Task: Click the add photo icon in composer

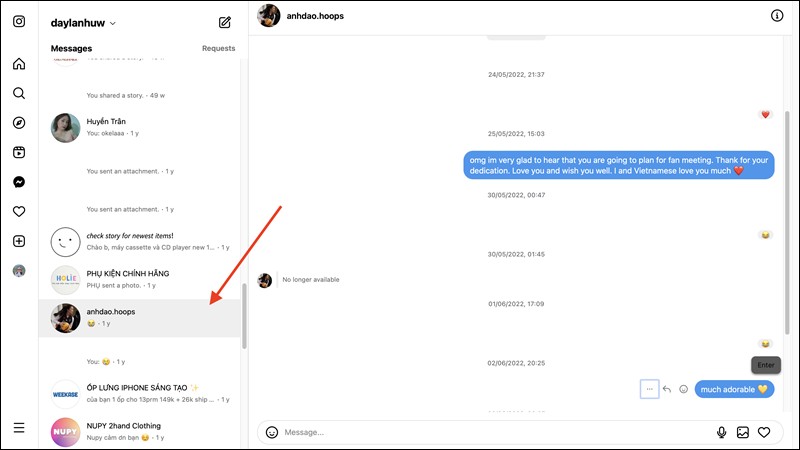Action: [x=743, y=432]
